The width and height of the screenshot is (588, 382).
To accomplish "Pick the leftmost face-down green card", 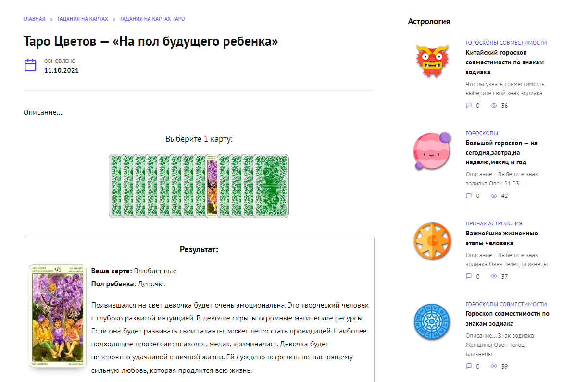I will click(x=114, y=186).
